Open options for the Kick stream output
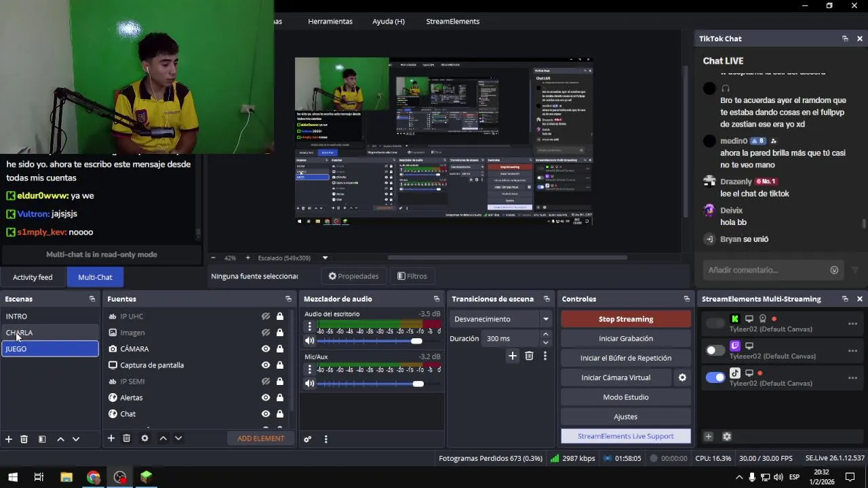 pyautogui.click(x=852, y=324)
